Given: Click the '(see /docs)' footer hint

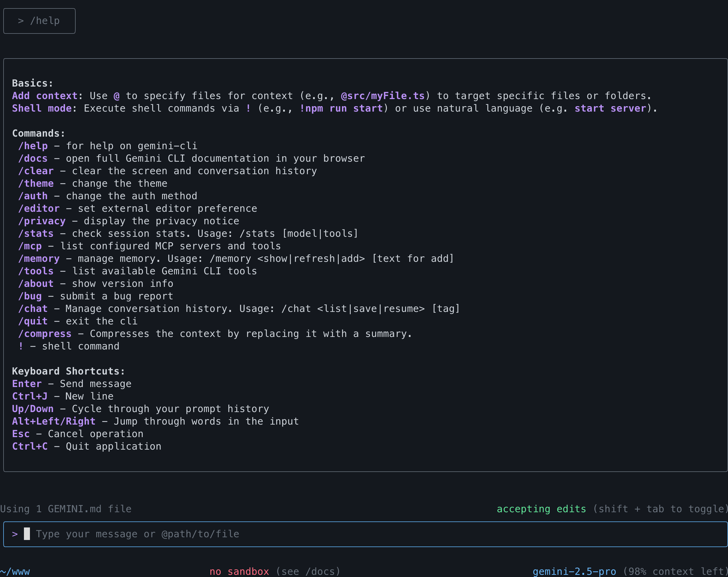Looking at the screenshot, I should click(308, 571).
